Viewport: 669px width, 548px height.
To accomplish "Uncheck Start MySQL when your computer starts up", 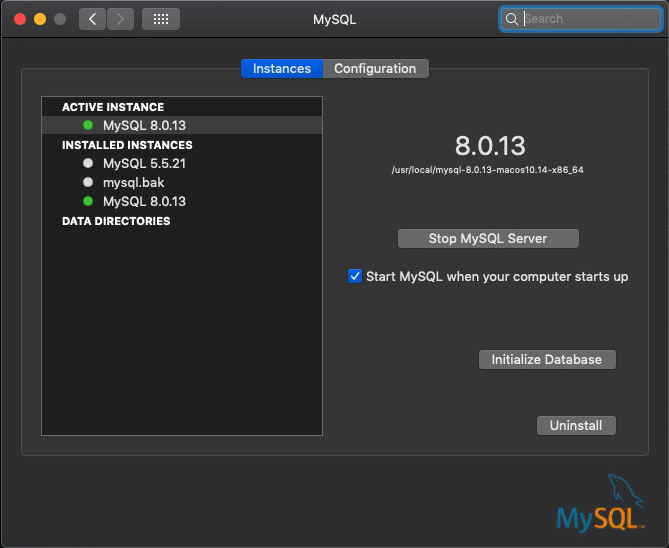I will coord(355,276).
